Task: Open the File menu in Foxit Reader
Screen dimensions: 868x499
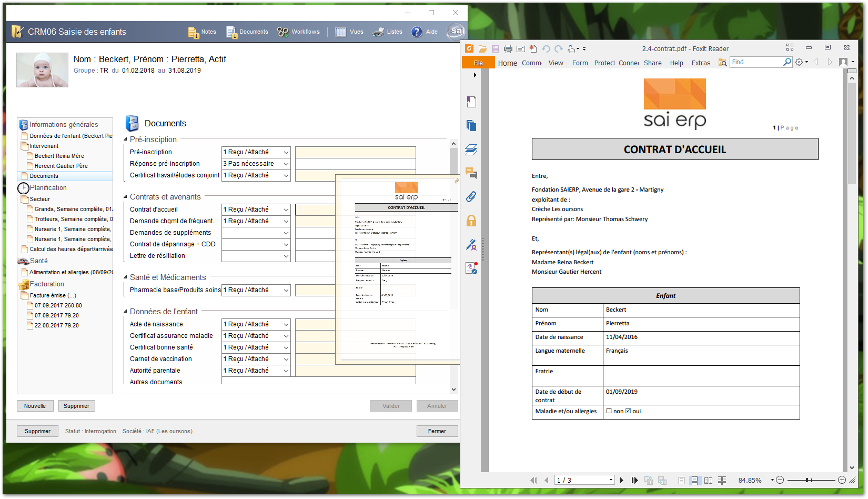Action: coord(478,63)
